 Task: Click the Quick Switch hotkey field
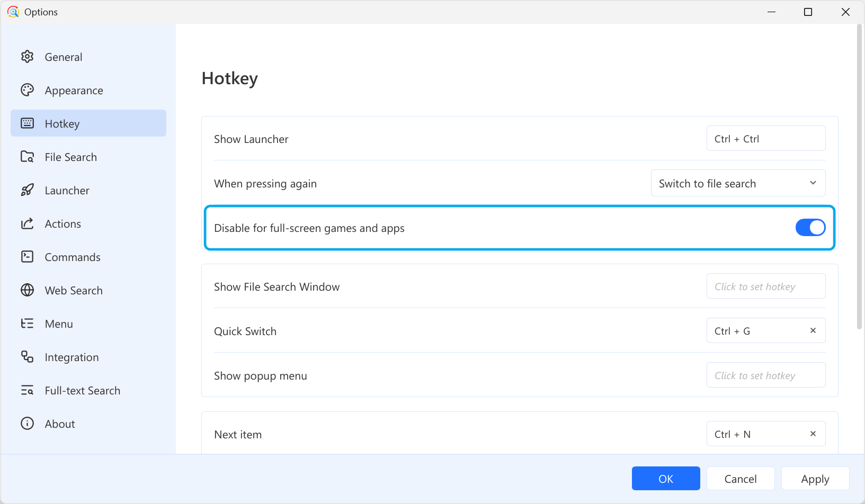766,330
